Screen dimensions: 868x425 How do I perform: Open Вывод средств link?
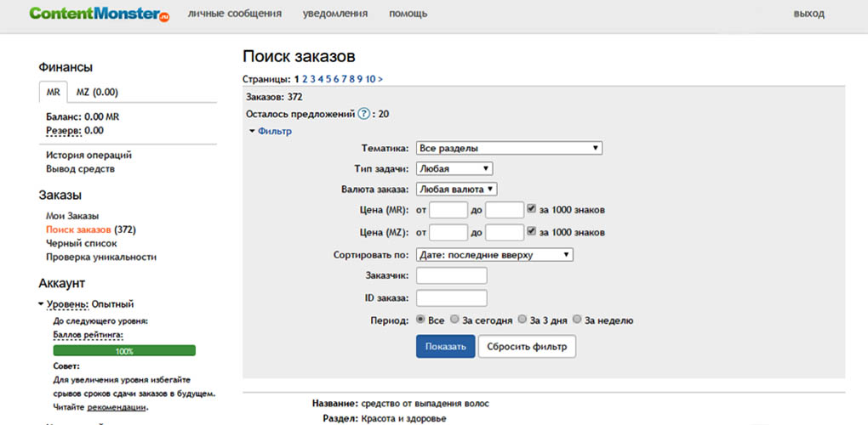(80, 169)
